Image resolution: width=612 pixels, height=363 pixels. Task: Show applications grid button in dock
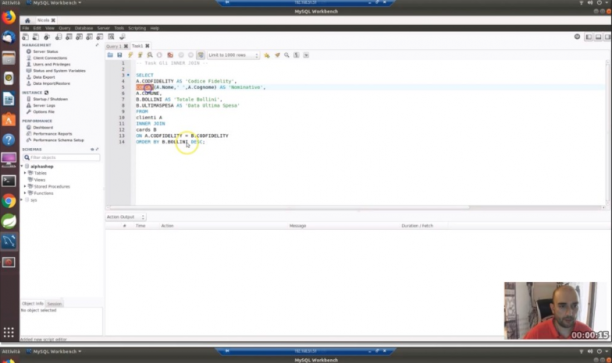click(9, 332)
